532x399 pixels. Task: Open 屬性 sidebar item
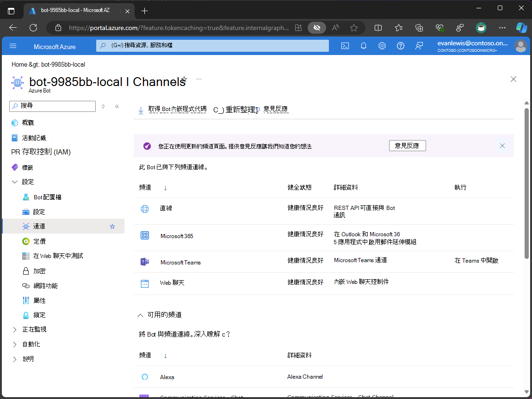click(x=39, y=301)
